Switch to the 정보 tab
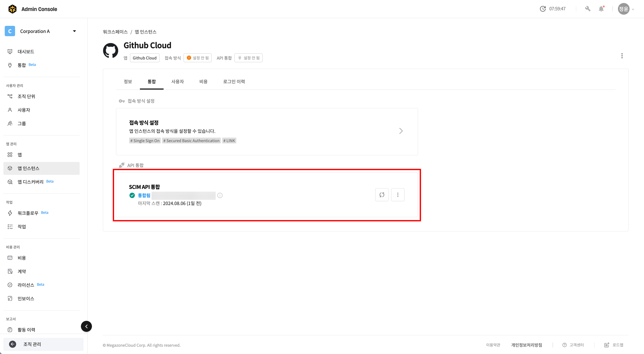The width and height of the screenshot is (644, 354). [x=128, y=82]
